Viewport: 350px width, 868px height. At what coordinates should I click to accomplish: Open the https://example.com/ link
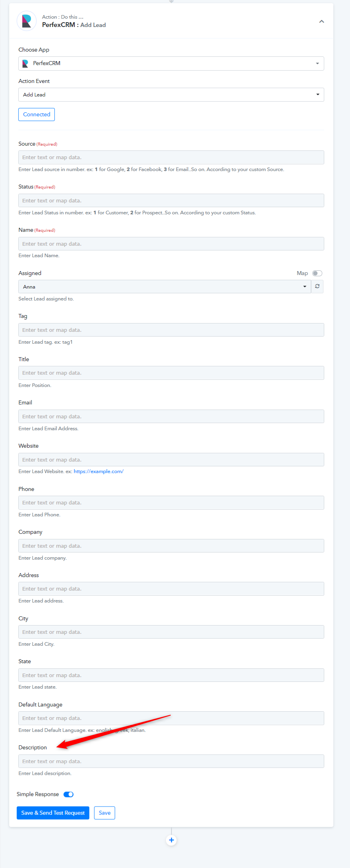click(98, 472)
